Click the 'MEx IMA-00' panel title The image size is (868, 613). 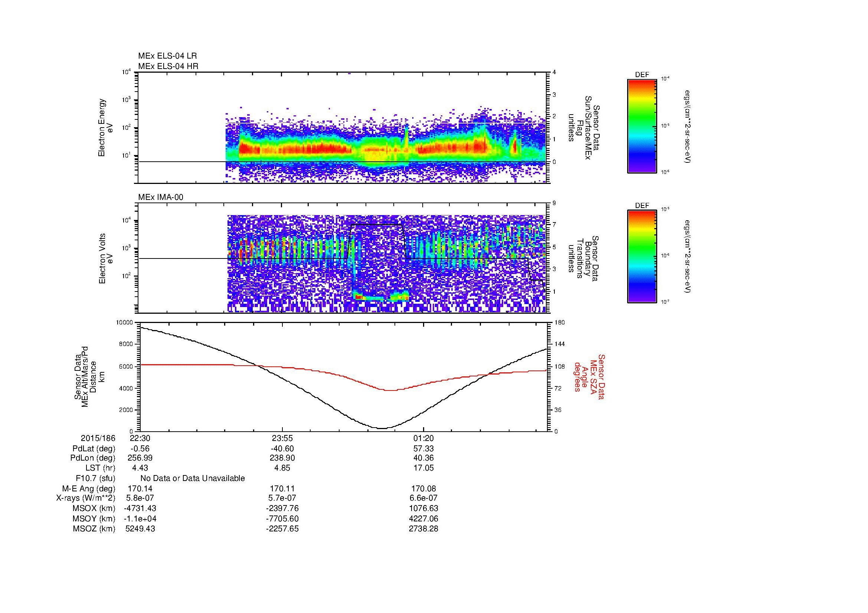[161, 197]
